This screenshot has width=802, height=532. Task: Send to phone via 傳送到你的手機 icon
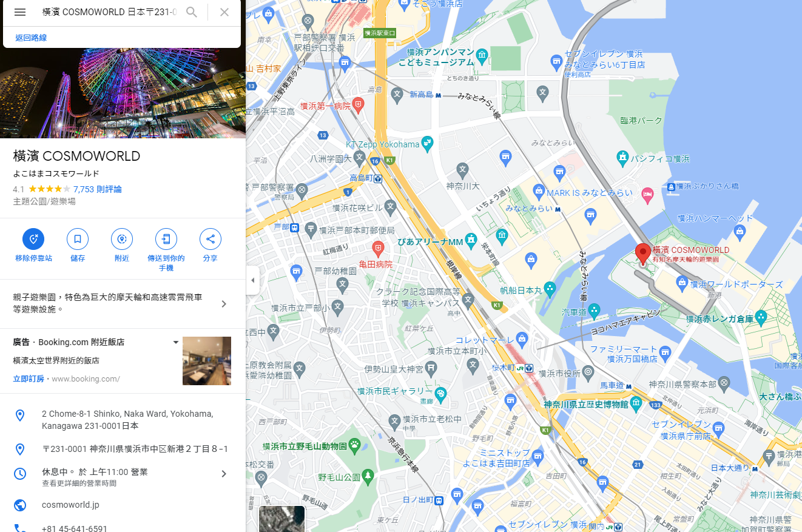pyautogui.click(x=166, y=239)
